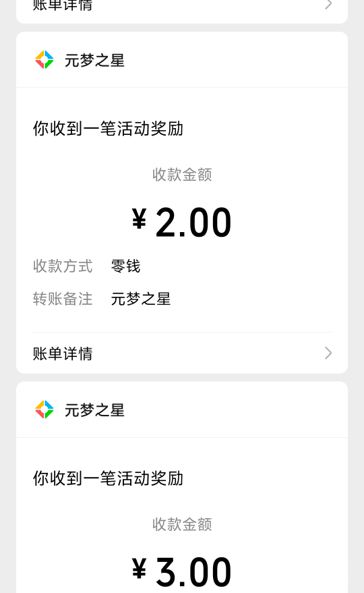Tap the 元梦之星 header title on the ¥3.00 card
364x593 pixels.
[x=94, y=410]
